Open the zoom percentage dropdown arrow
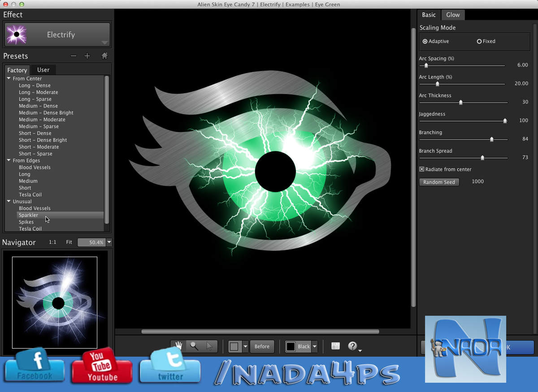Screen dimensions: 538x392 click(109, 242)
